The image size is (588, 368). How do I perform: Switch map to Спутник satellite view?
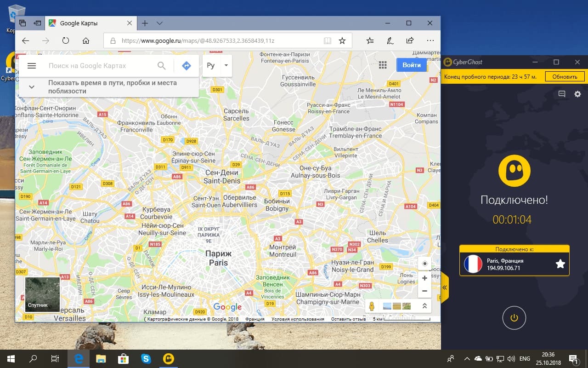pos(42,294)
